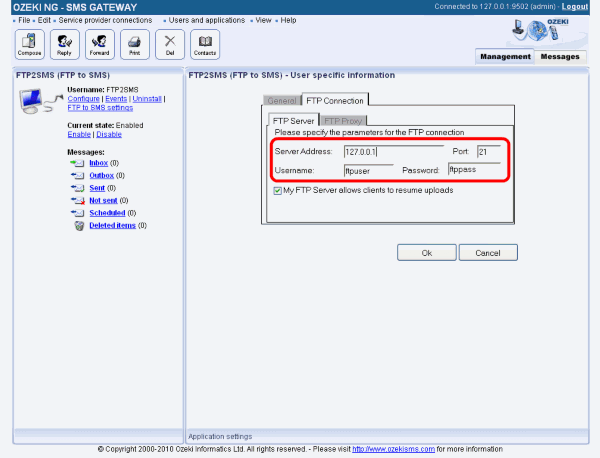Open the Not sent folder link

point(103,200)
